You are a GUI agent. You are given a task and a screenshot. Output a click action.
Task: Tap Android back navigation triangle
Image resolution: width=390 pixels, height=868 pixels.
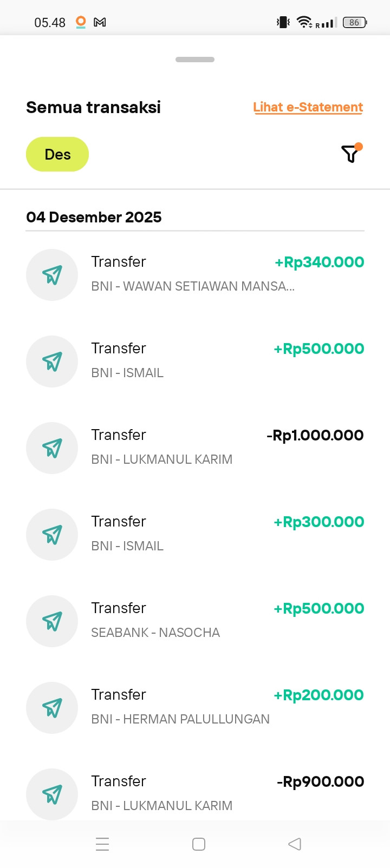295,844
